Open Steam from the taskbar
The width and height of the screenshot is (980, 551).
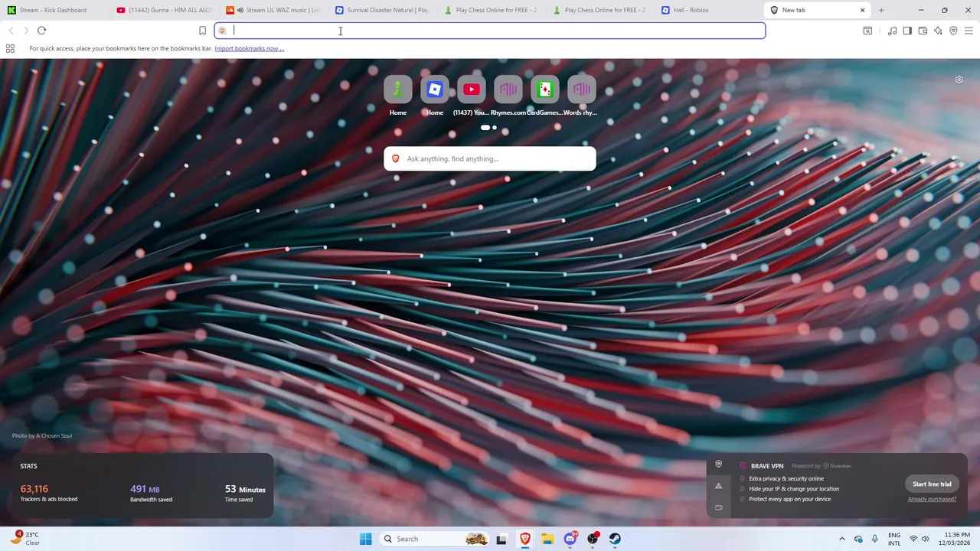tap(615, 539)
